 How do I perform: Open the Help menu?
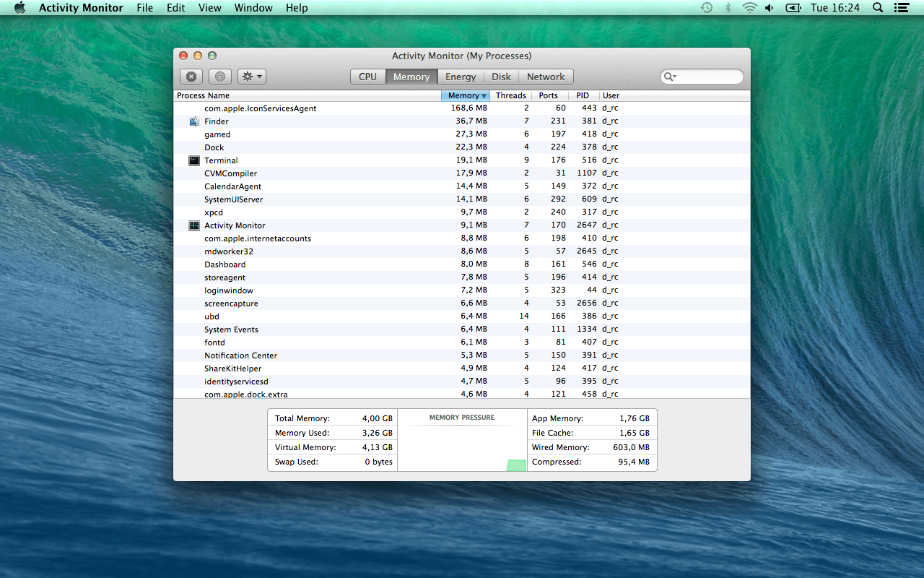coord(297,8)
